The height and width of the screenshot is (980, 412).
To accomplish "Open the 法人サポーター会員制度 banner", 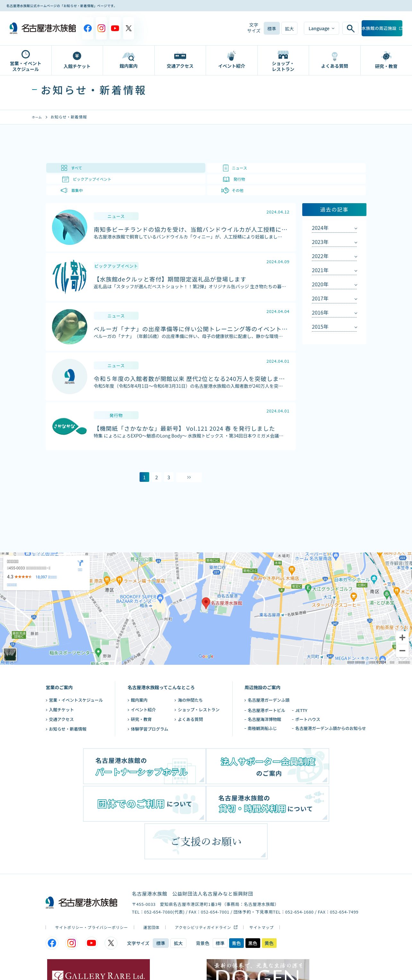I will tap(267, 766).
